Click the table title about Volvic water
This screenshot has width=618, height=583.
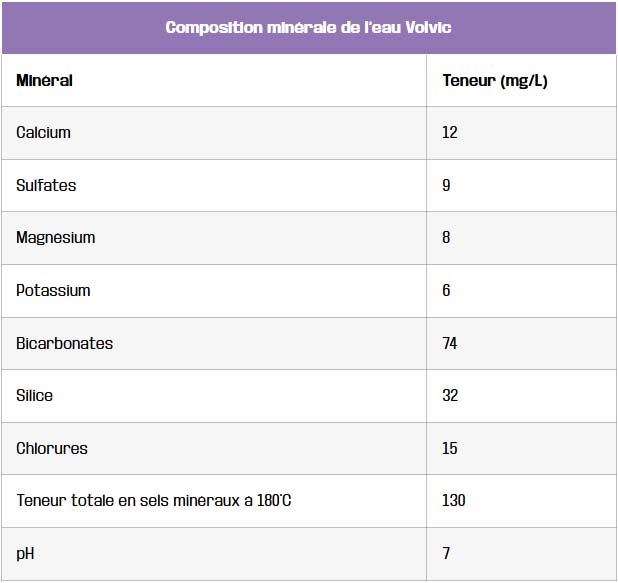tap(308, 28)
